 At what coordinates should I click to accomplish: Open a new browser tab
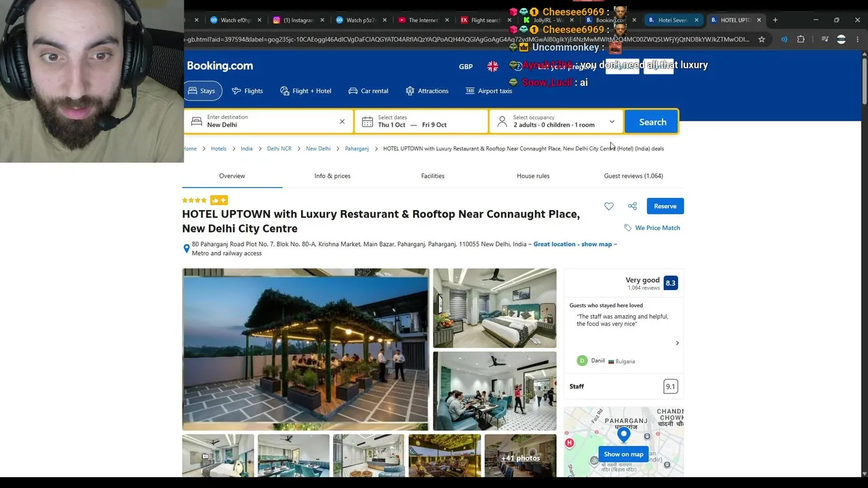775,20
